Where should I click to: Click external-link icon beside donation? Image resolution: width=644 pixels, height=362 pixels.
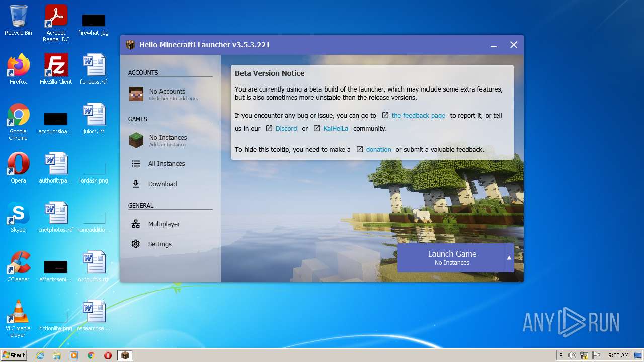pyautogui.click(x=360, y=149)
